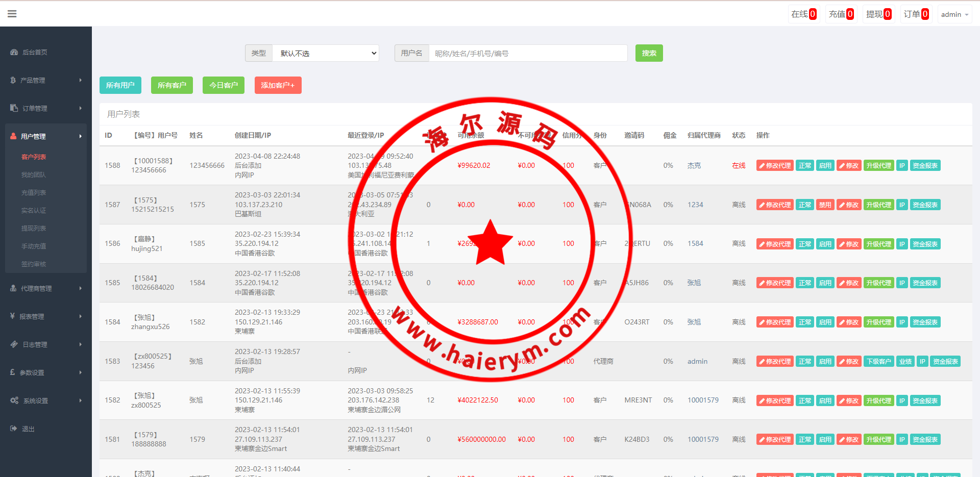Click the 订单管理 icon in sidebar
The height and width of the screenshot is (477, 980).
[x=14, y=108]
